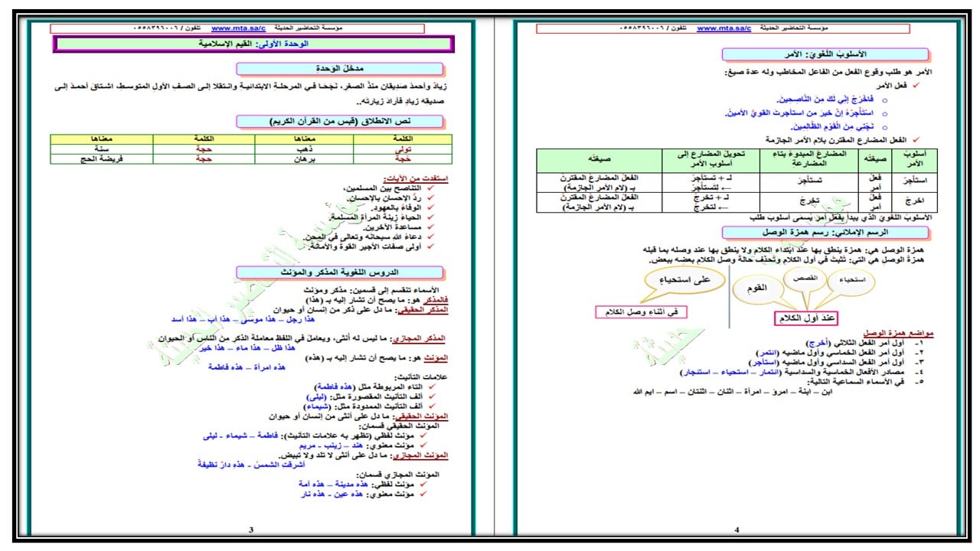Image resolution: width=980 pixels, height=551 pixels.
Task: Click blue example 'هذه امرأة – هذه فاطمة'
Action: pyautogui.click(x=247, y=367)
